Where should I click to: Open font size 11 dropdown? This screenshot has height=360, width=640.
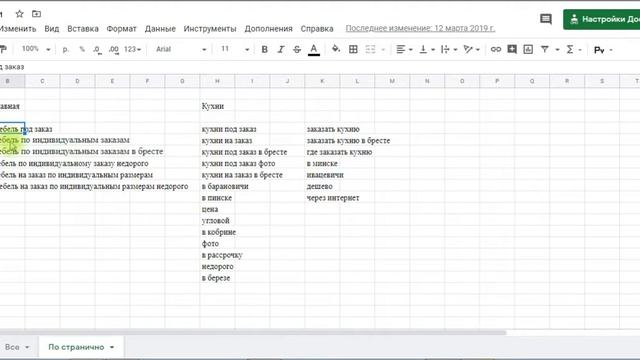(x=235, y=49)
